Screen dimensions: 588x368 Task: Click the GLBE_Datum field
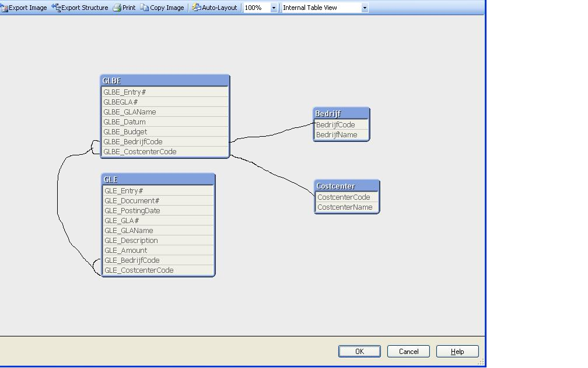tap(165, 121)
